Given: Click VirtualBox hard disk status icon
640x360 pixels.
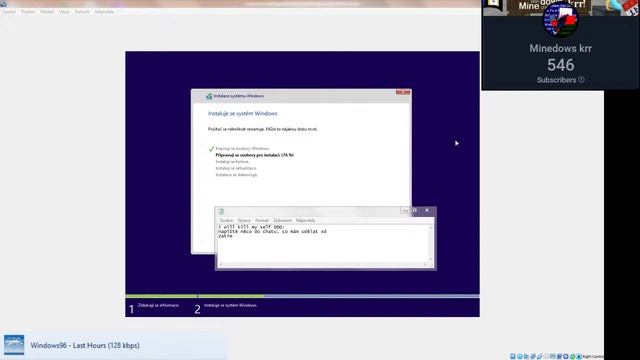Looking at the screenshot, I should [x=513, y=356].
